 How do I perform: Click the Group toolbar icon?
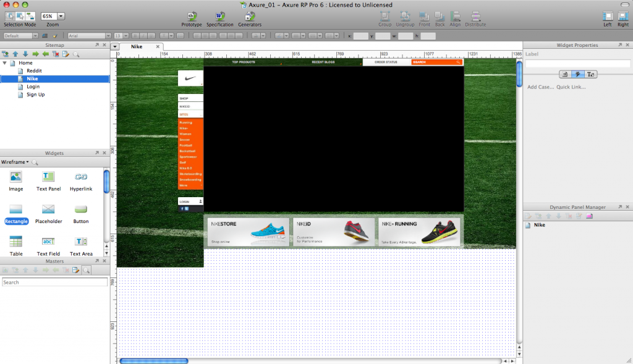tap(384, 16)
